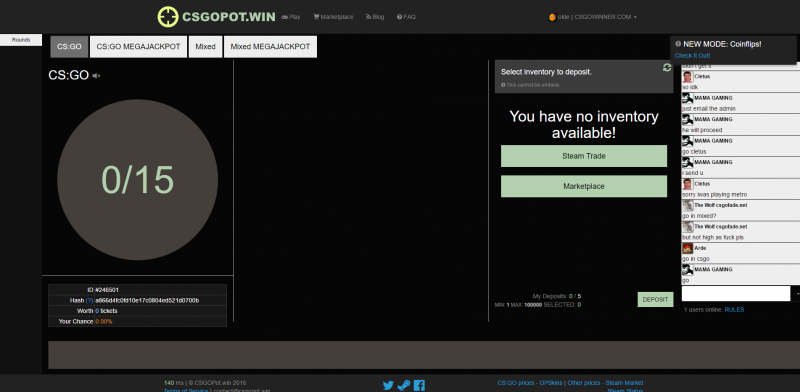Open dropdown arrow beside chat input
The image size is (800, 392).
[795, 293]
